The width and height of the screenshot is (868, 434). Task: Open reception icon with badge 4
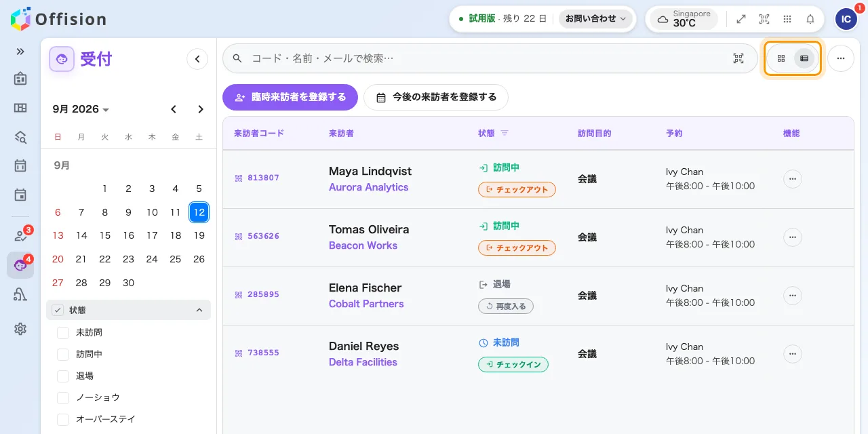point(20,265)
